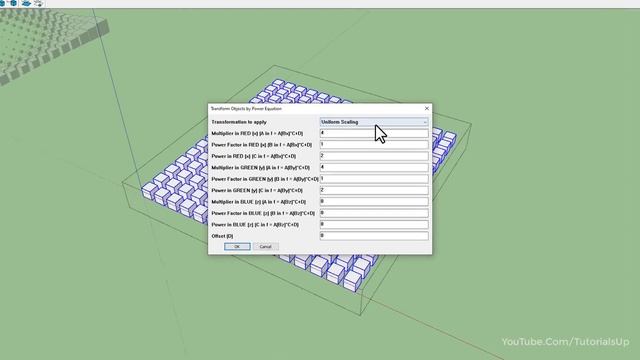Click the Multiplier in BLUE input field

tap(374, 202)
